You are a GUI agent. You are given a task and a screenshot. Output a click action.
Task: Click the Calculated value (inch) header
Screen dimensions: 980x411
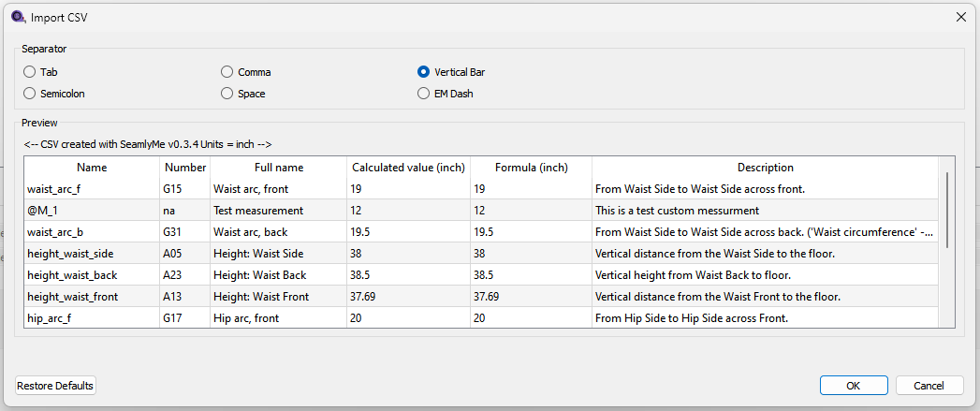pos(408,168)
